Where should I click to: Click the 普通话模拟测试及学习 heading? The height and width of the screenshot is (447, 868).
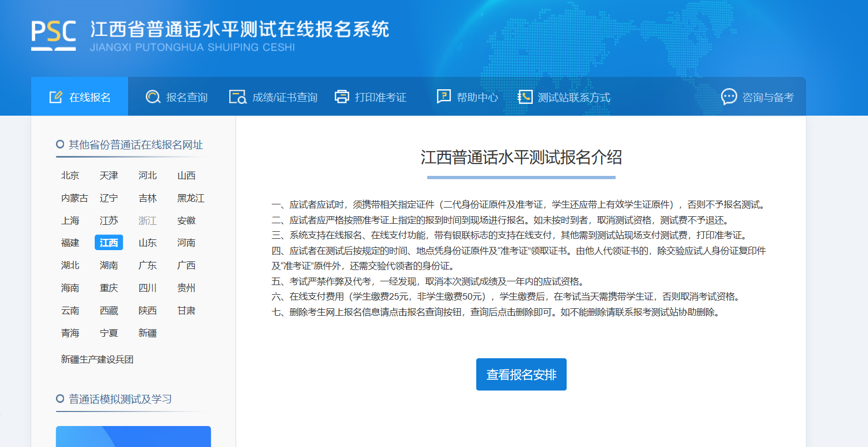tap(120, 399)
